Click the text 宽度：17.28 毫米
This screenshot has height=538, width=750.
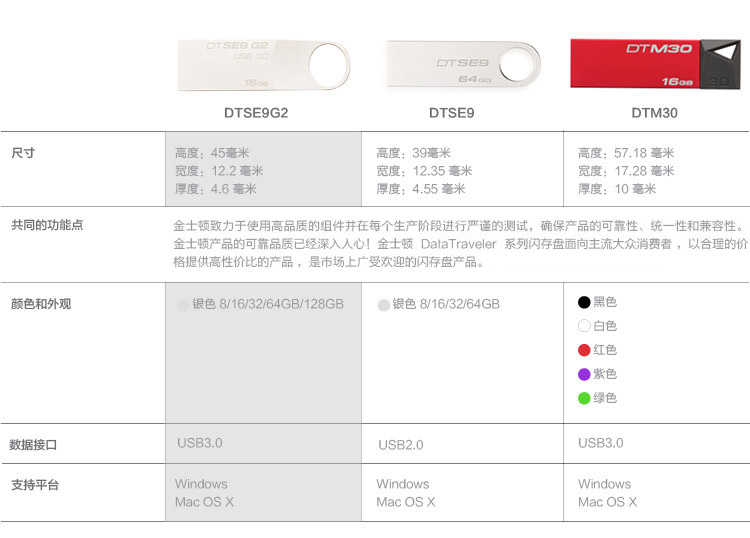coord(626,171)
